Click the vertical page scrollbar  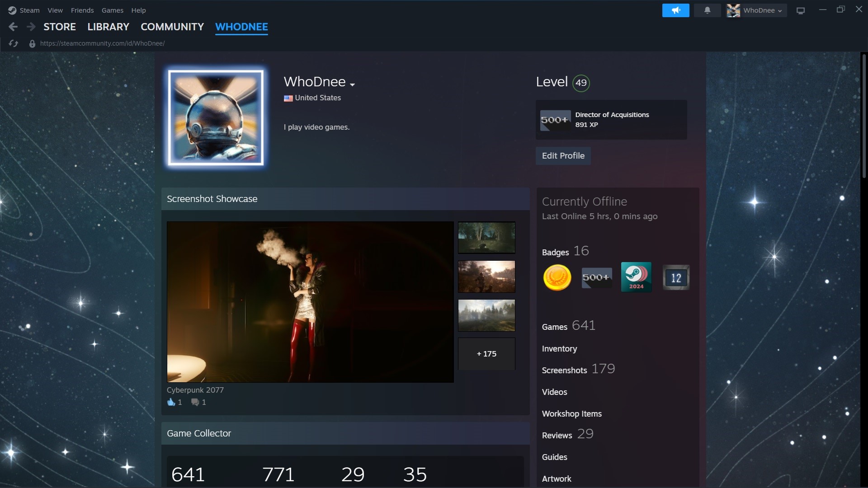point(863,115)
